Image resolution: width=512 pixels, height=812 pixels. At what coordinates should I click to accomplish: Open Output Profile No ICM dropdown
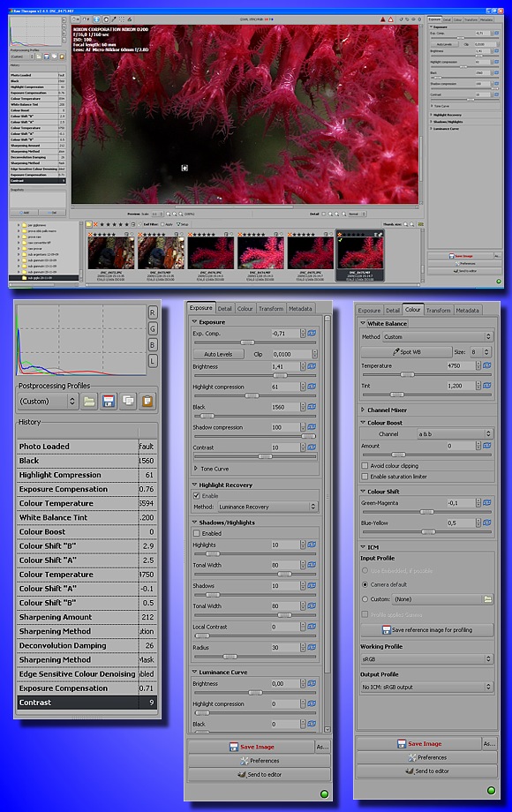coord(426,688)
